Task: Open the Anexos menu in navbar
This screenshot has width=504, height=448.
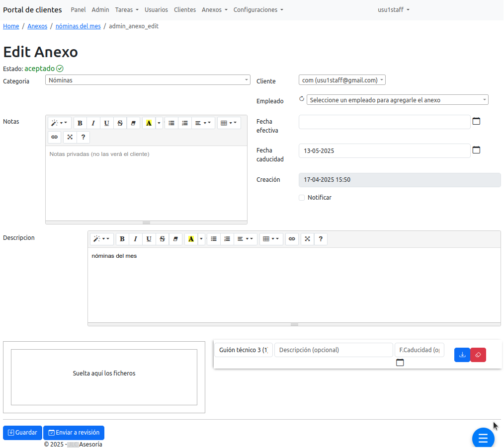Action: [x=214, y=9]
